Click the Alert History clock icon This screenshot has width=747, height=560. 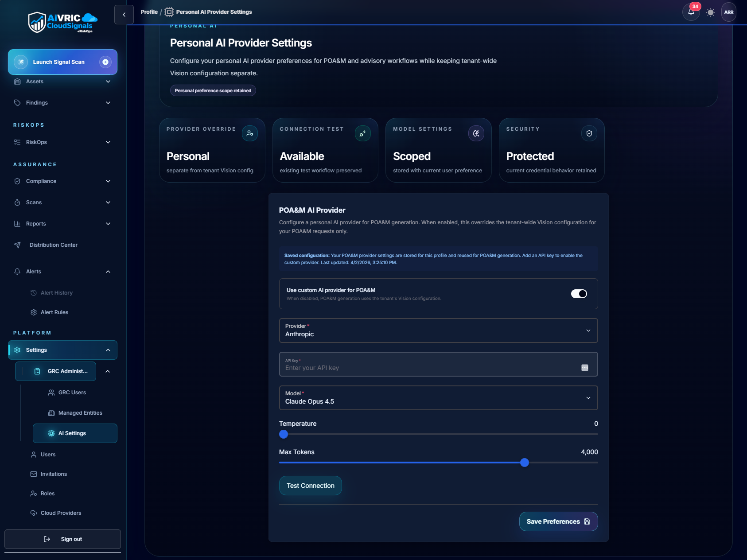click(34, 293)
